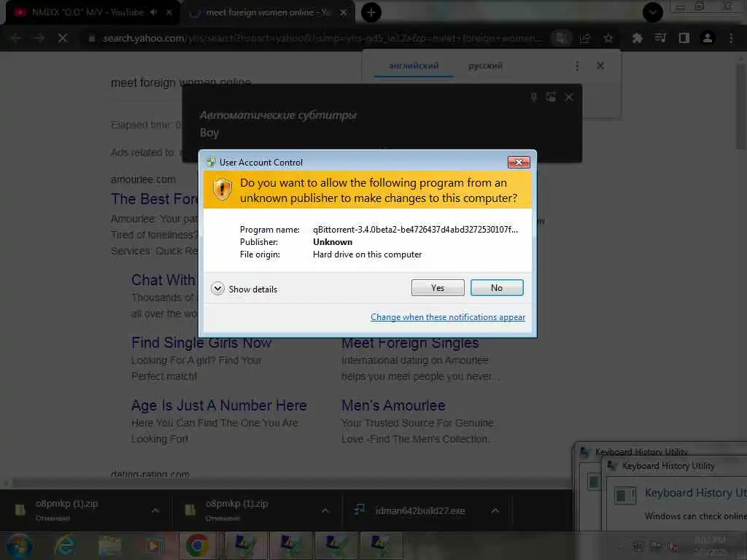The image size is (747, 560).
Task: Expand options for second o8pmkp zip download
Action: 325,510
